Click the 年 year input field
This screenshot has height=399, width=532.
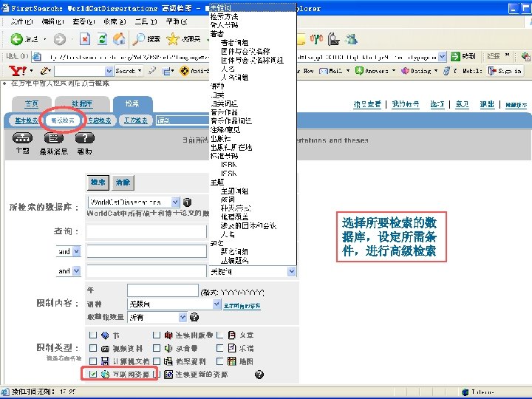click(x=163, y=290)
